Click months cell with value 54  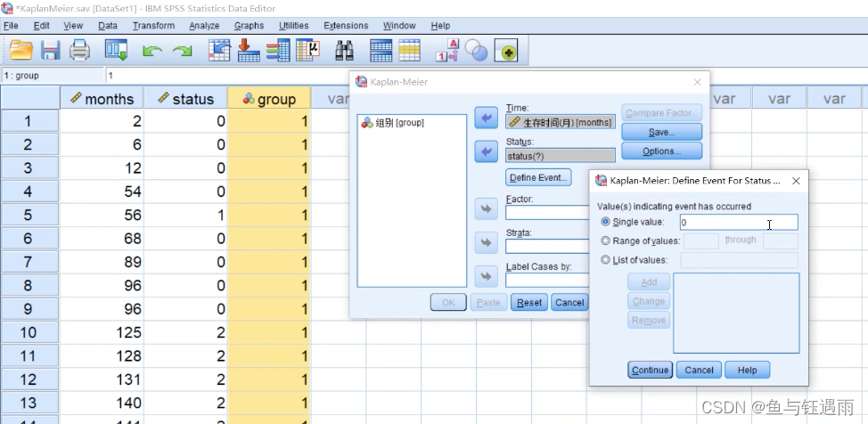point(102,192)
